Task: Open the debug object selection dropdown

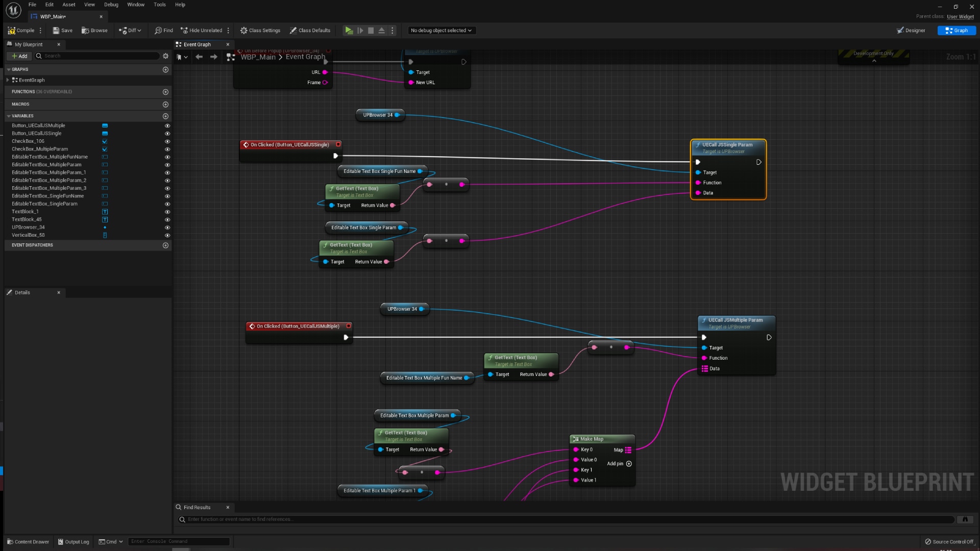Action: [x=441, y=31]
